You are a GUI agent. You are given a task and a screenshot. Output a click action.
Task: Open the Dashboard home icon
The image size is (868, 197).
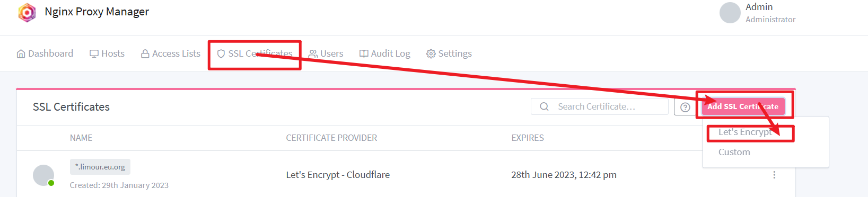coord(21,54)
